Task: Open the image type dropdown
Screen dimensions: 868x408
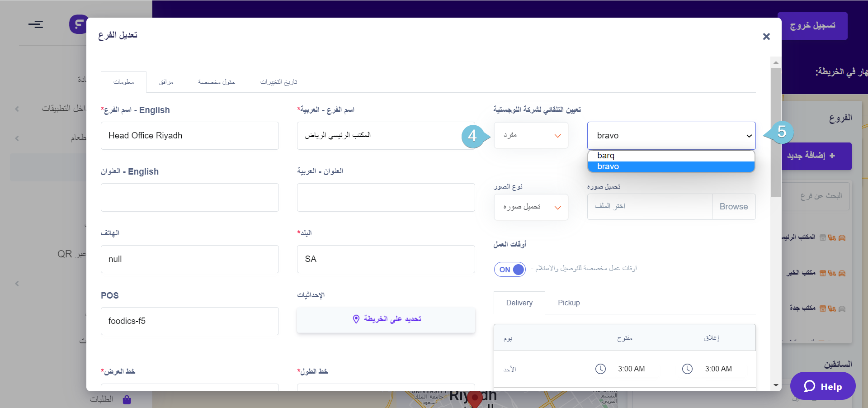Action: 531,207
